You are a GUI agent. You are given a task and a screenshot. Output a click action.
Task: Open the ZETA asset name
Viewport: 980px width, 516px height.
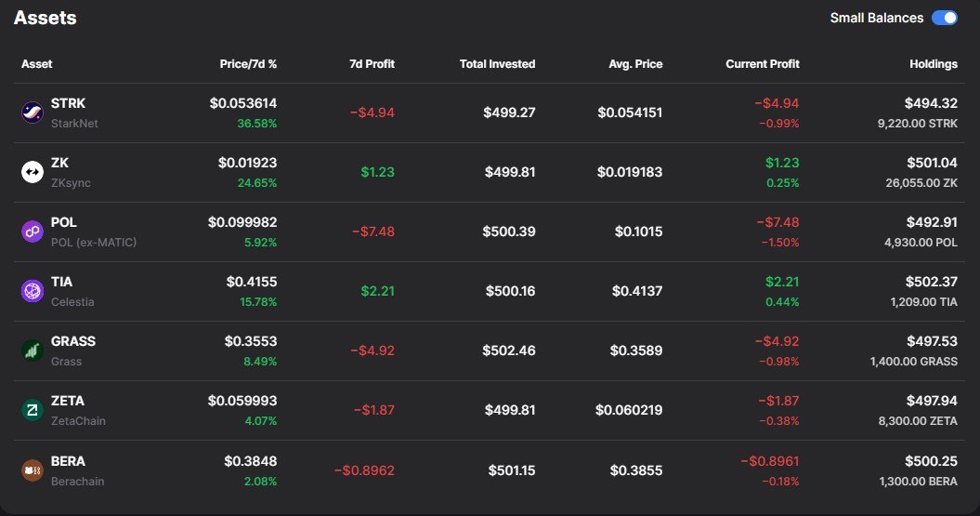coord(68,401)
